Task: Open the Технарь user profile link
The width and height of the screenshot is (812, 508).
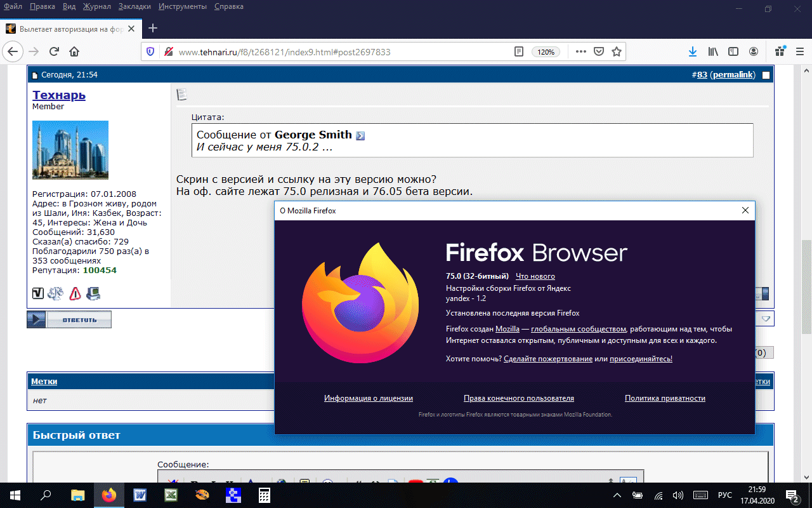Action: [59, 95]
